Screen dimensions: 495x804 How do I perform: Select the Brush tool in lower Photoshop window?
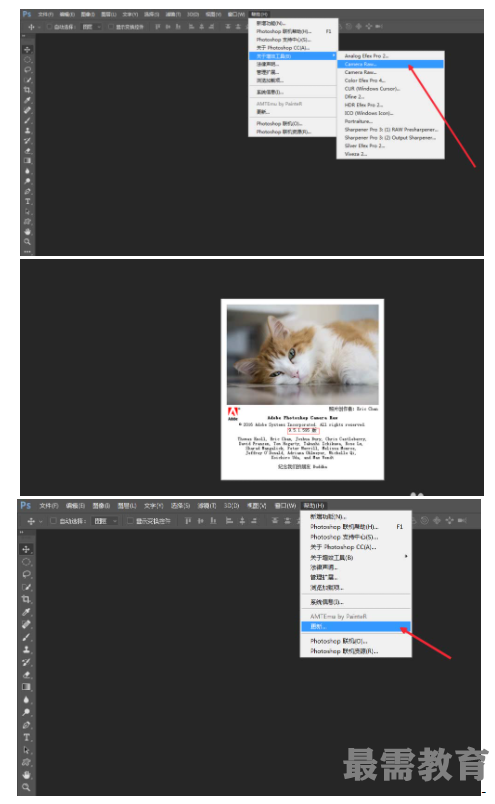[26, 637]
